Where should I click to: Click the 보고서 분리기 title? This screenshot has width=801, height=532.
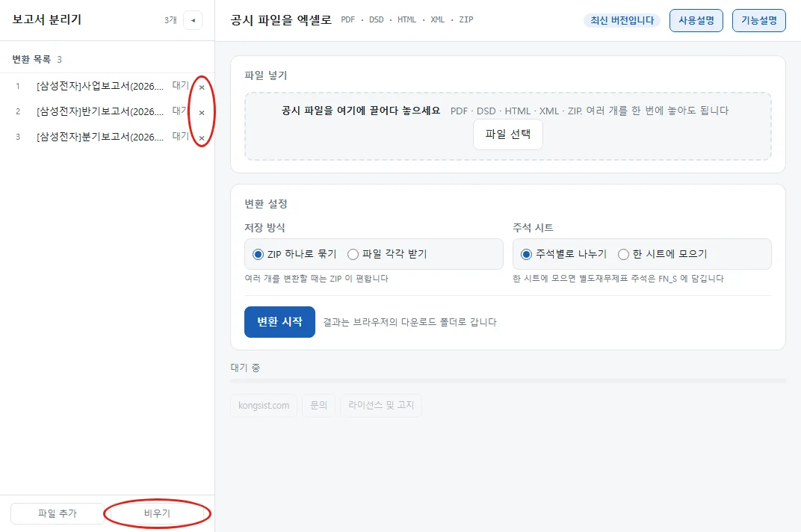(47, 19)
